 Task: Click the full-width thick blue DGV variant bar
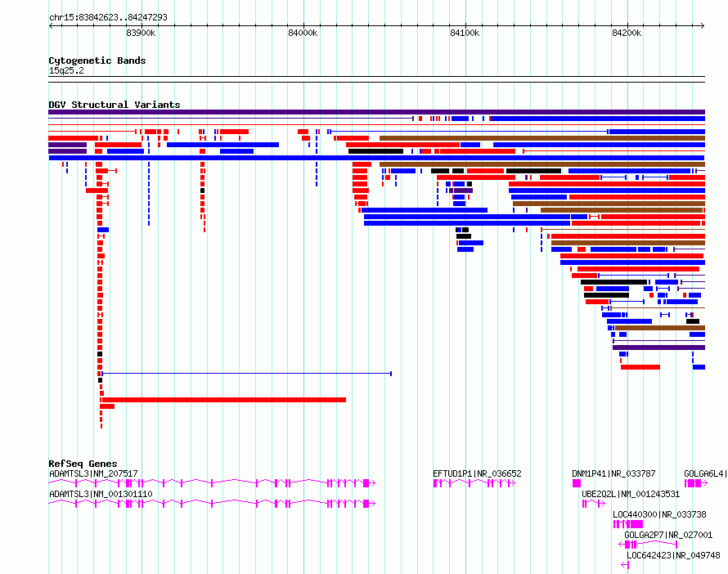(x=376, y=158)
